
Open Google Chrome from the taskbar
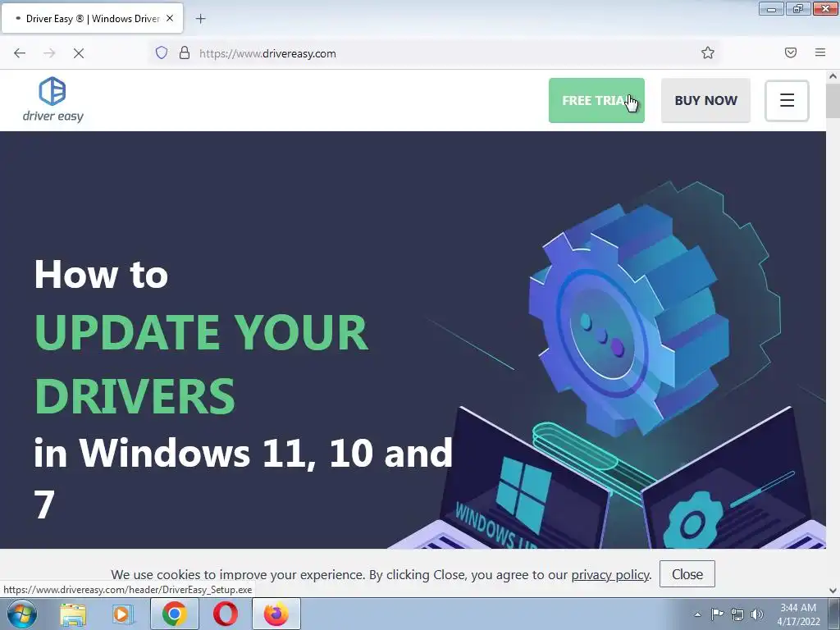point(174,614)
